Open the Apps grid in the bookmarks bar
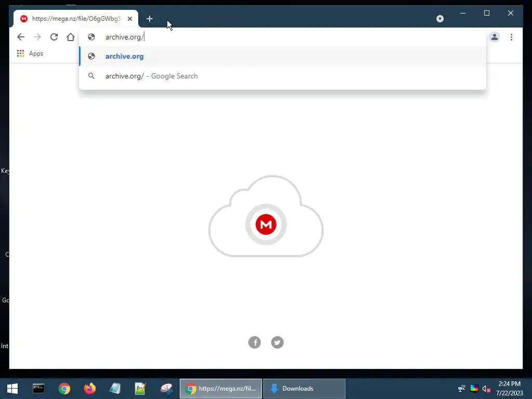 click(30, 54)
